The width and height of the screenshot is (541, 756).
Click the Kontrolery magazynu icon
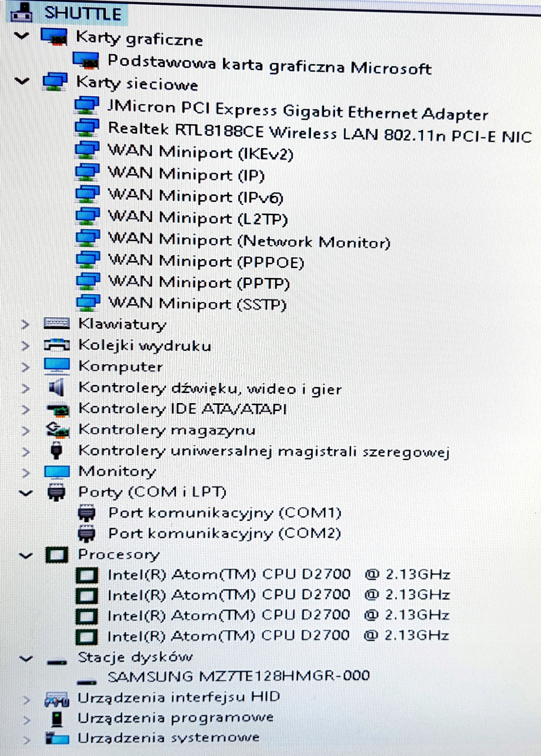point(57,430)
